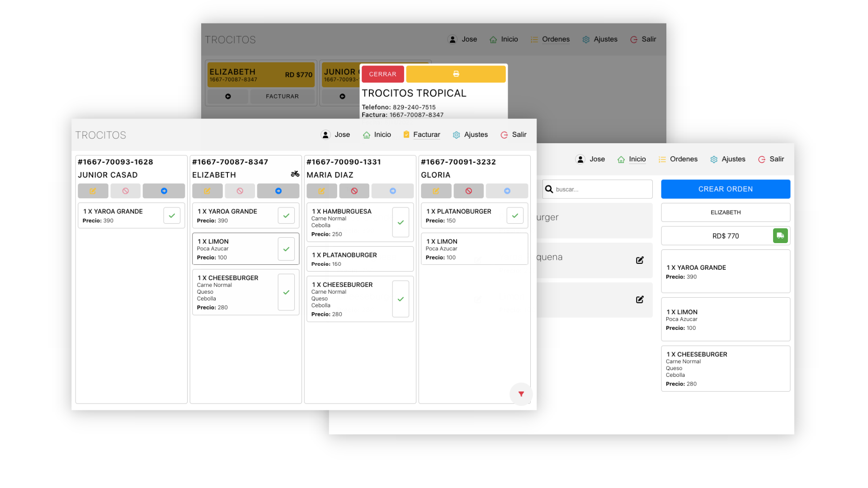Click the RD$ 770 total field
868x488 pixels.
click(726, 236)
